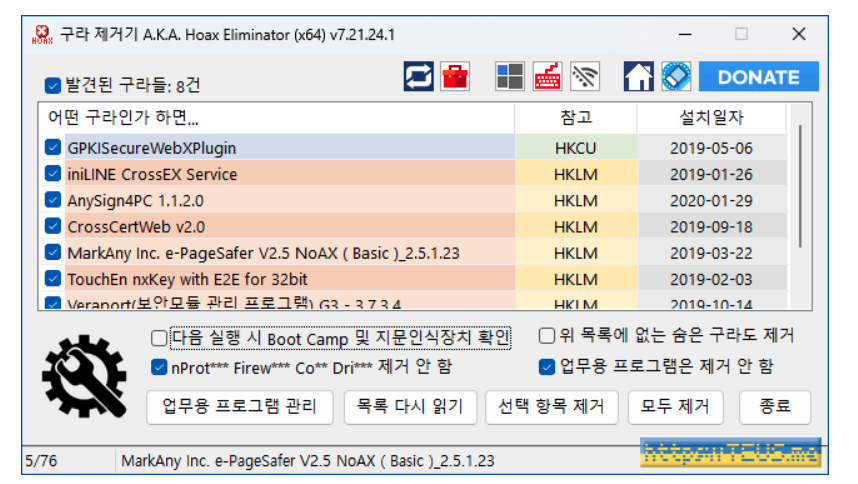Click HKLM cell of iniLINE CrossEX
858x484 pixels.
click(576, 174)
